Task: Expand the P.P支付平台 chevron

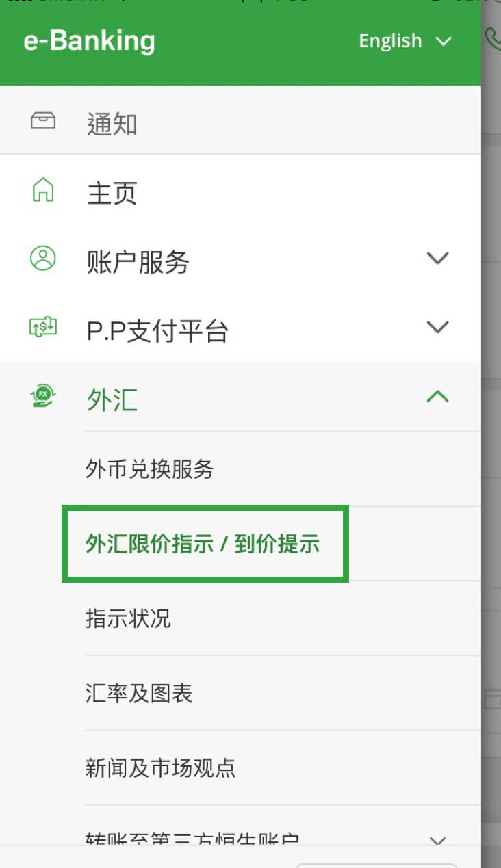Action: [437, 327]
